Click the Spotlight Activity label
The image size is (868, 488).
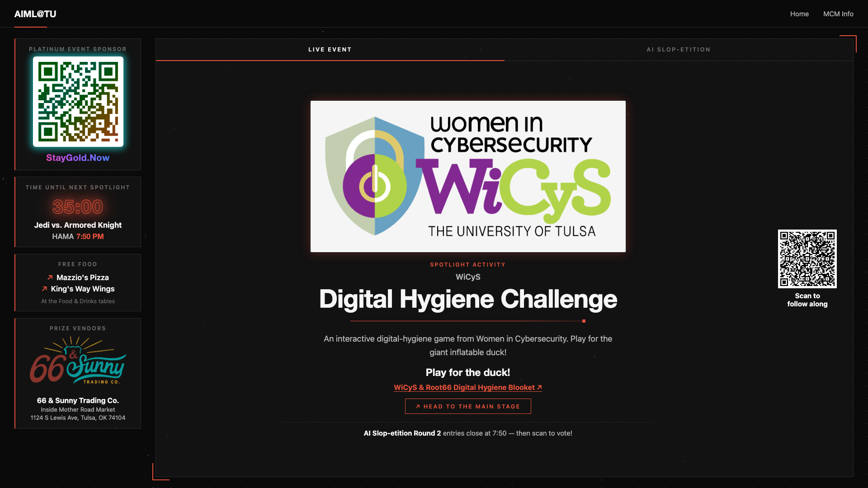468,265
